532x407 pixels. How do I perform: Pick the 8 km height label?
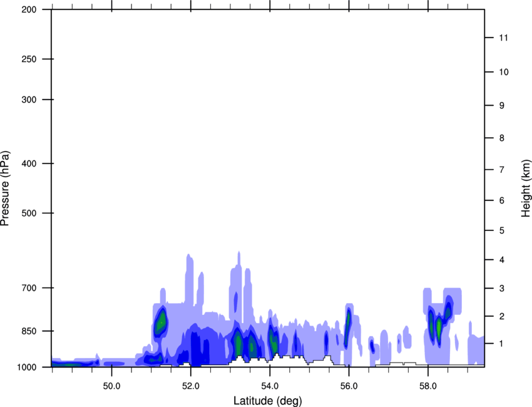click(502, 138)
